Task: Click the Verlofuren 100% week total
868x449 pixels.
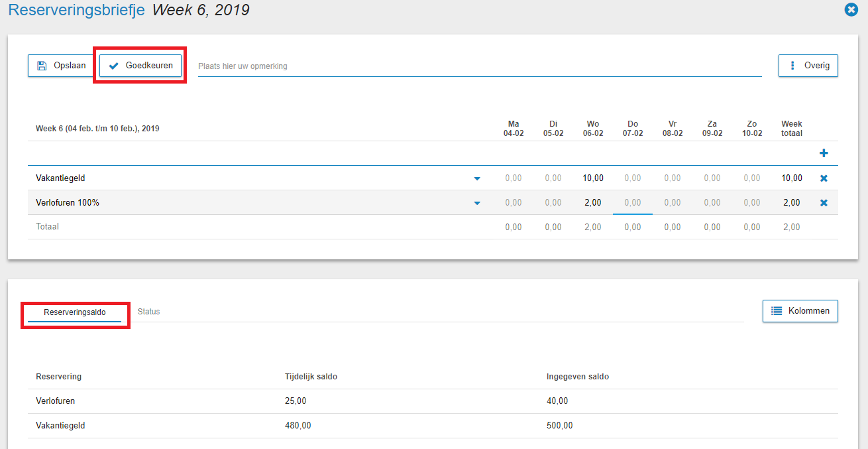Action: [792, 203]
